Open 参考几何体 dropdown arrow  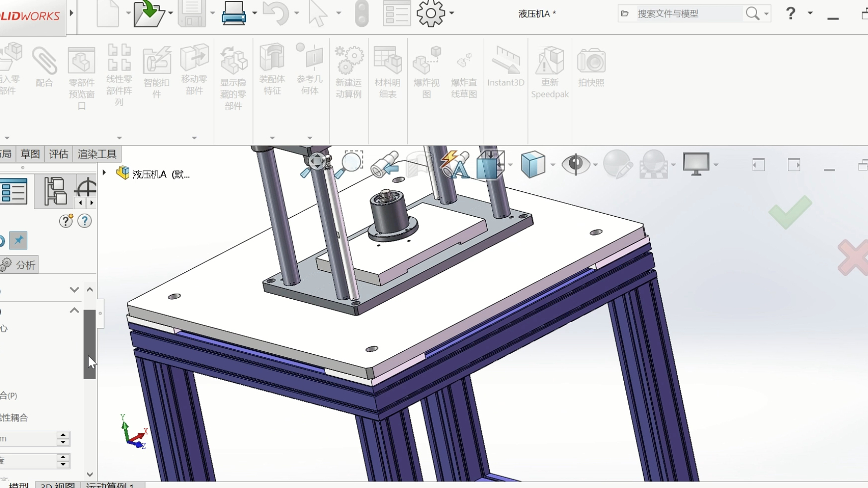pos(310,138)
